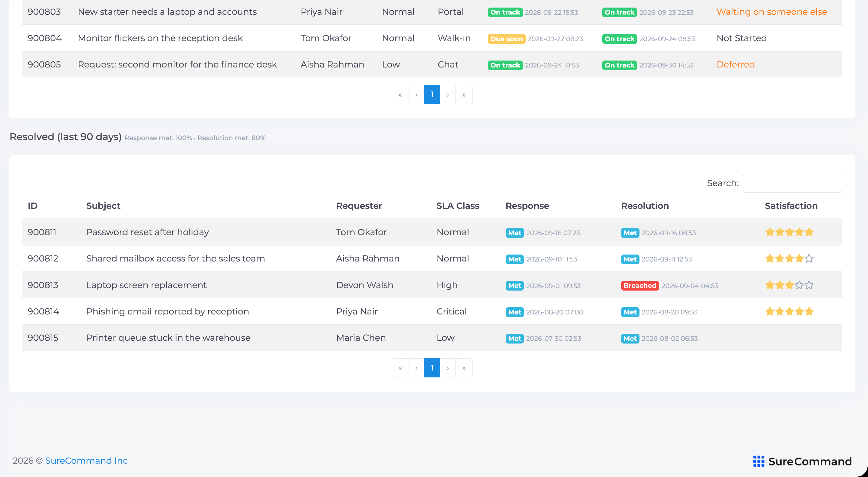Click the 2026-09-04 04:53 resolution timestamp
Image resolution: width=868 pixels, height=477 pixels.
(x=689, y=286)
